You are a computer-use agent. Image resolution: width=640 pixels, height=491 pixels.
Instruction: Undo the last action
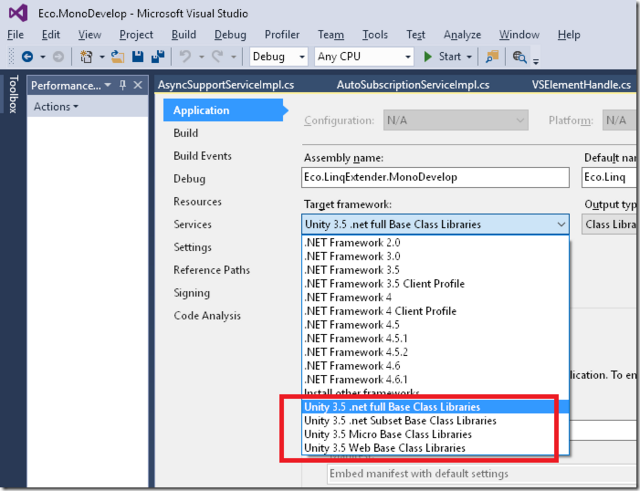coord(185,56)
